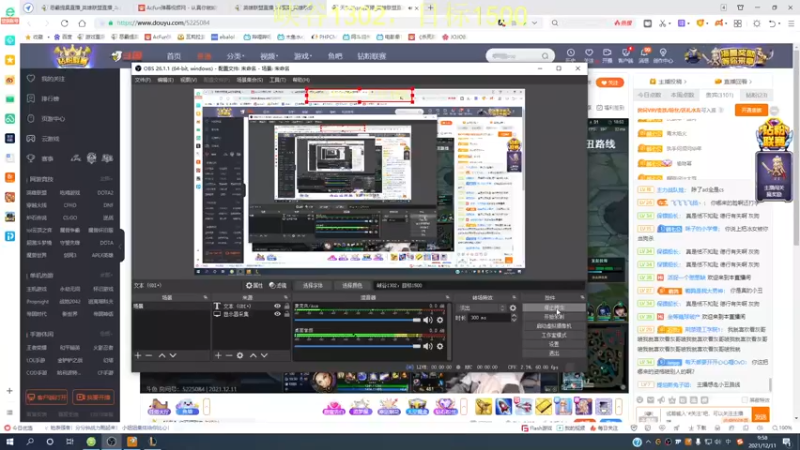Screen dimensions: 800x450
Task: Open desktop audio settings gear
Action: pyautogui.click(x=440, y=346)
